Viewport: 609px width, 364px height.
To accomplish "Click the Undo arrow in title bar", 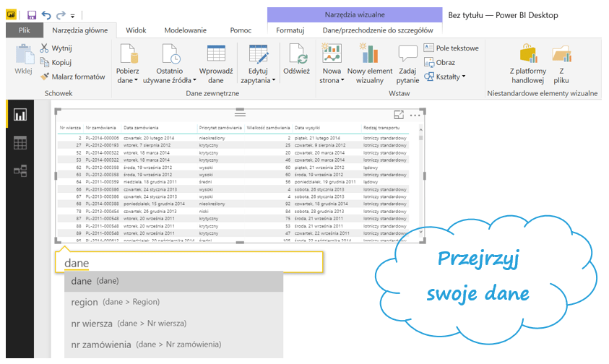I will [46, 14].
